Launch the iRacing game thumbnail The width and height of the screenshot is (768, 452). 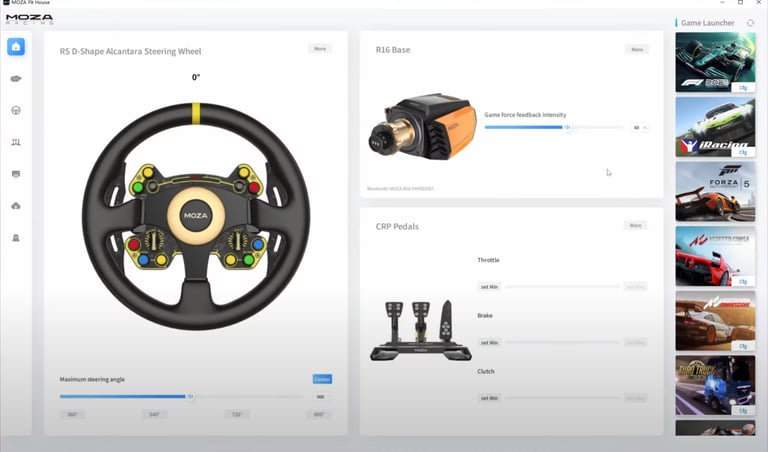tap(715, 127)
